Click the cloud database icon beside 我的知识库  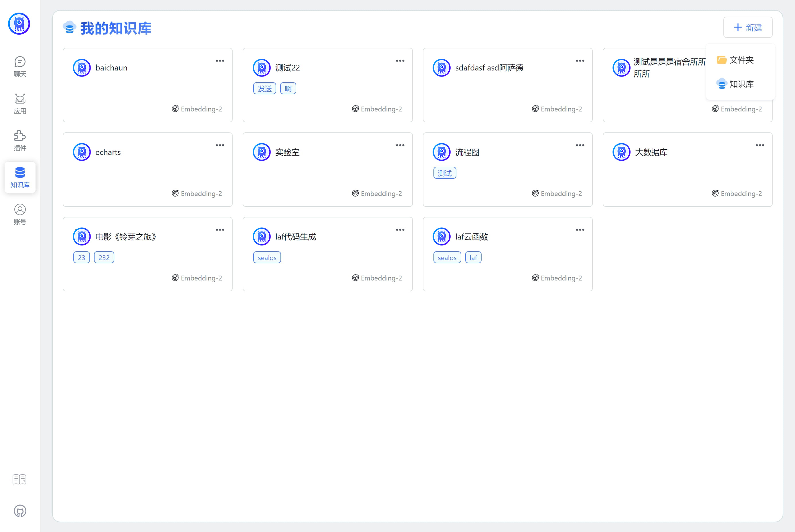(x=70, y=28)
